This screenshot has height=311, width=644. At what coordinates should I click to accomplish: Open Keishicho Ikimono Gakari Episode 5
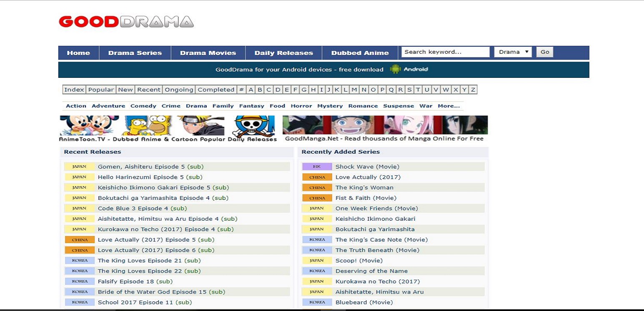pyautogui.click(x=163, y=187)
